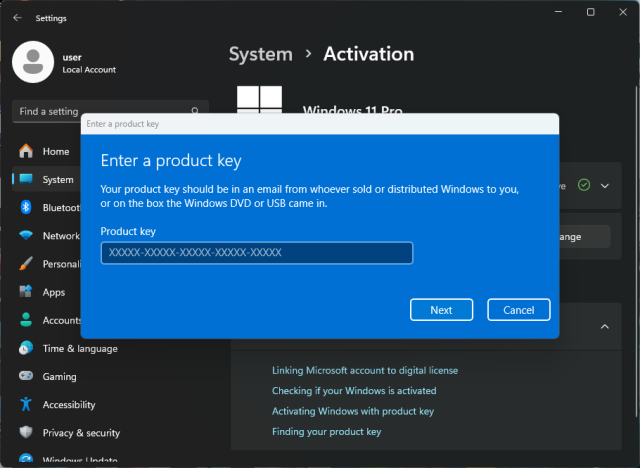Image resolution: width=640 pixels, height=468 pixels.
Task: Cancel the product key dialog
Action: tap(519, 310)
